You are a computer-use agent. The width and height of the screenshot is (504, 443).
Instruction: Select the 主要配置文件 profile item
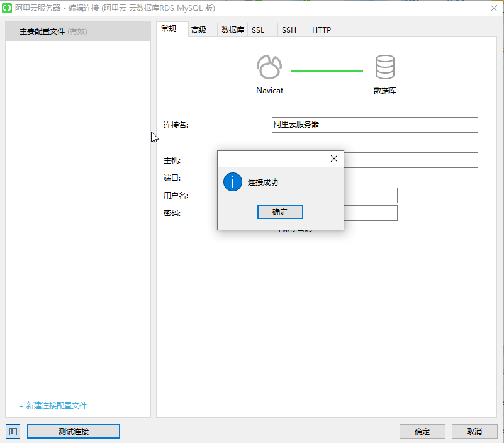pyautogui.click(x=78, y=31)
